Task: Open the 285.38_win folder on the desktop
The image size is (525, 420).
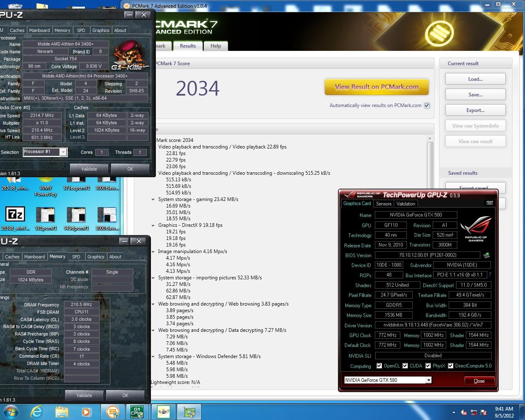Action: coord(15,183)
